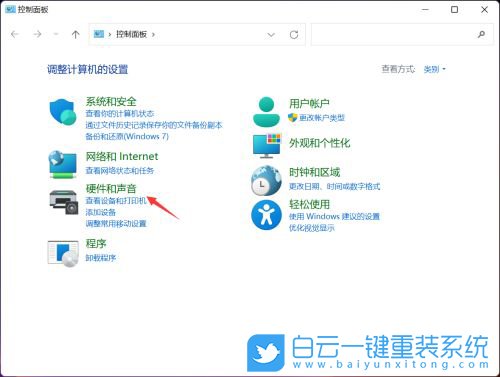Click 优化视觉显示 link

coord(311,228)
